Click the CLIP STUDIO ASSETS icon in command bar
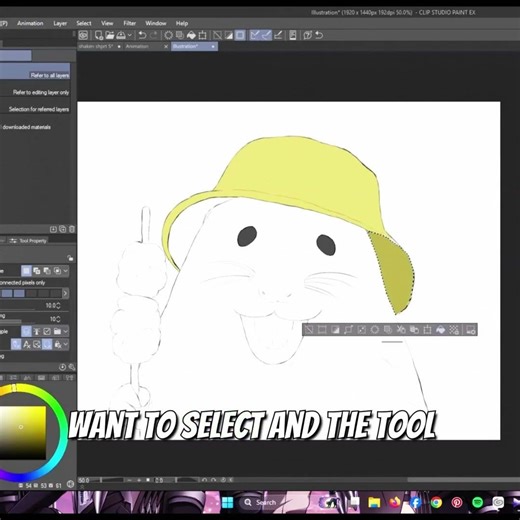Viewport: 520px width, 520px height. pyautogui.click(x=293, y=35)
